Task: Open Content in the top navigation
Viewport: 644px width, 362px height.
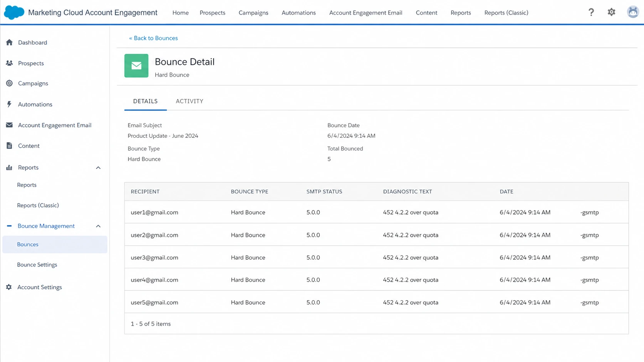Action: coord(426,13)
